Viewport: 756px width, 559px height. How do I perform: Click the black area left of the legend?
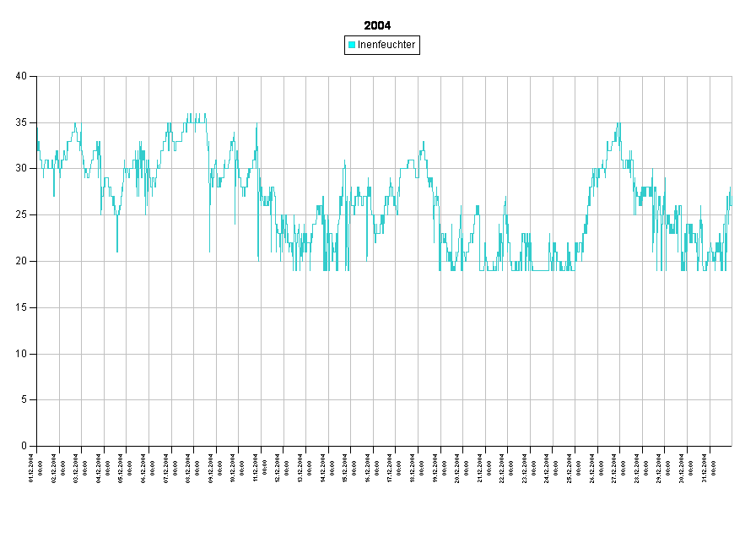(169, 45)
